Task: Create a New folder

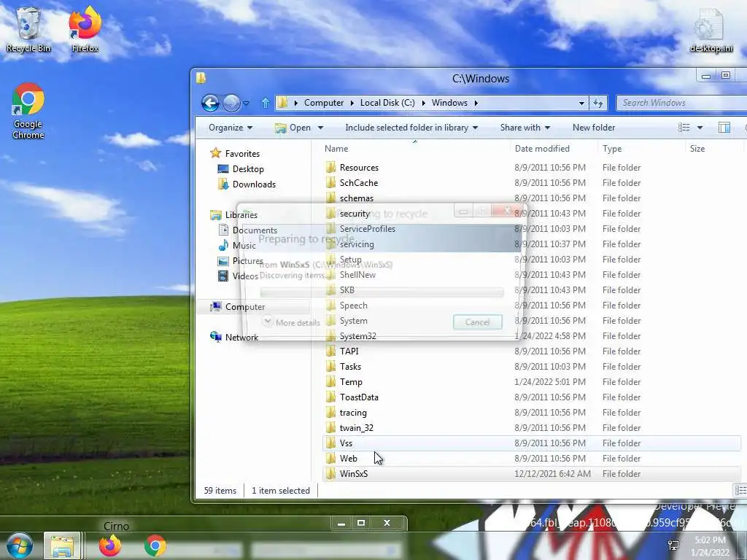Action: [x=594, y=128]
